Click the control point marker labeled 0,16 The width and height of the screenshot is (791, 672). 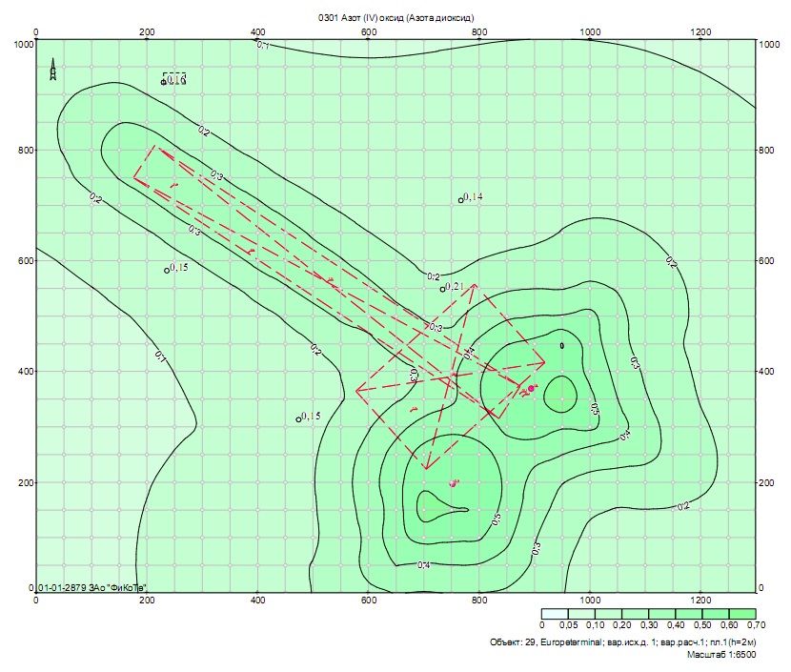164,82
